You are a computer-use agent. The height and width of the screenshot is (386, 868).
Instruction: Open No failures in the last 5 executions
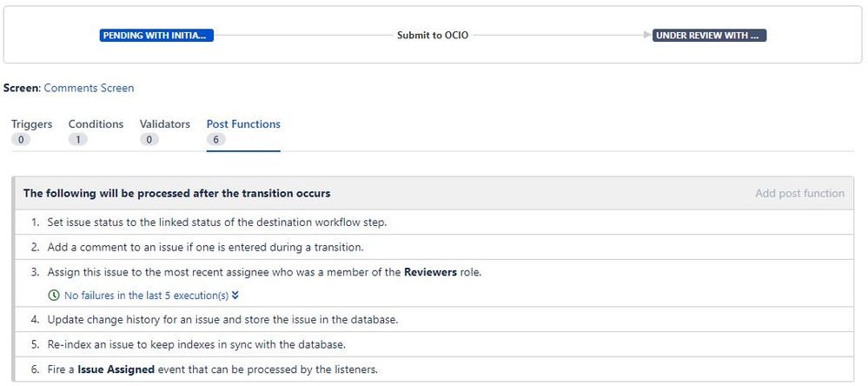(146, 296)
